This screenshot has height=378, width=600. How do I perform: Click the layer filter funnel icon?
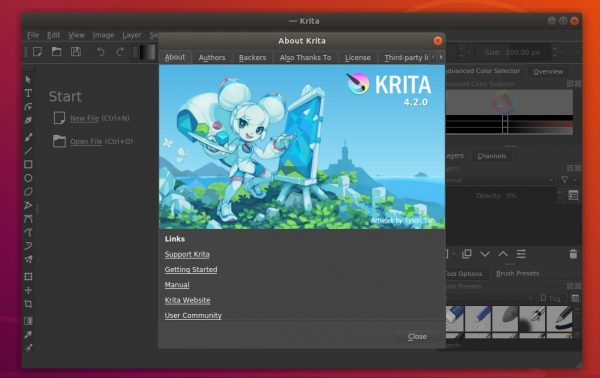[x=564, y=179]
